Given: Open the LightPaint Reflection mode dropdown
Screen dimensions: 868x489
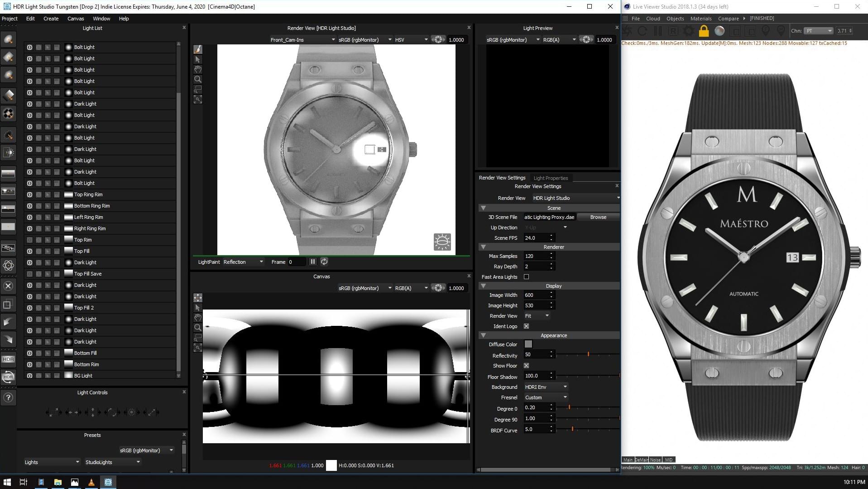Looking at the screenshot, I should (x=243, y=261).
